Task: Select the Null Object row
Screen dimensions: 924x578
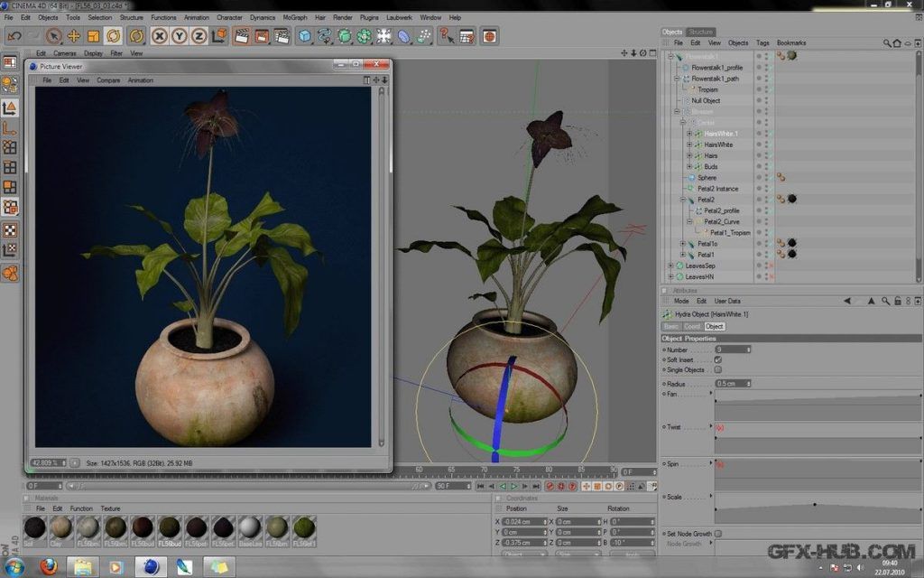Action: point(706,101)
